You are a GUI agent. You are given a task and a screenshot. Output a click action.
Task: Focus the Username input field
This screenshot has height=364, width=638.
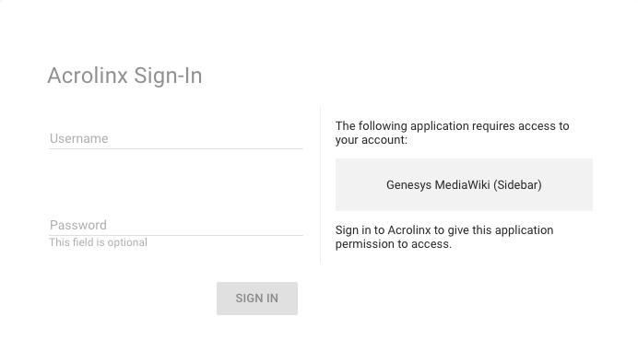(176, 138)
